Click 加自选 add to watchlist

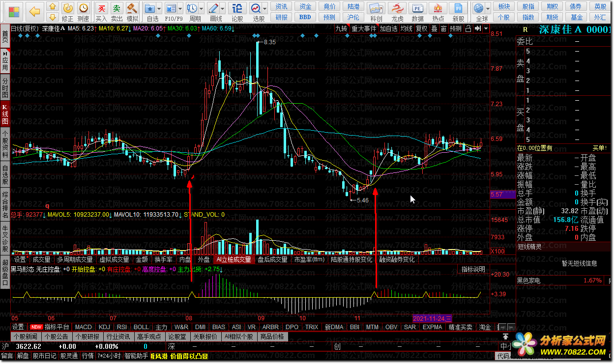click(388, 28)
